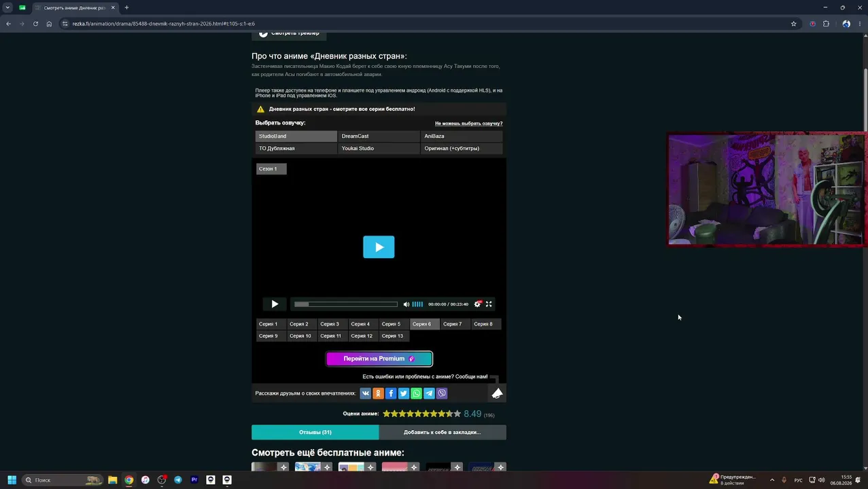Expand the tab search dropdown arrow
This screenshot has width=868, height=489.
coord(7,7)
